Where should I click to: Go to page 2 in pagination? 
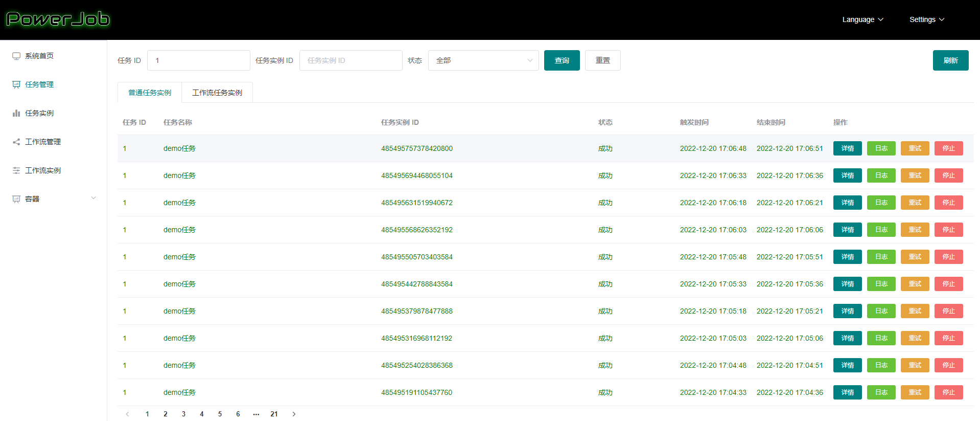pyautogui.click(x=166, y=414)
